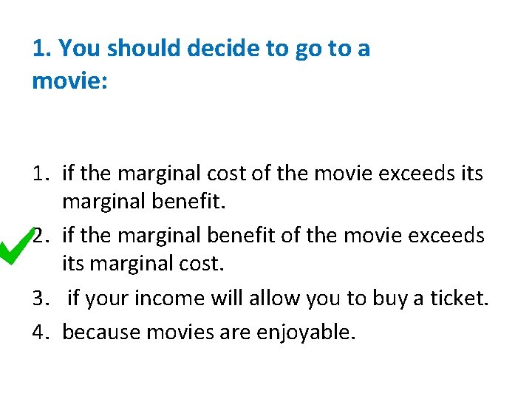
Task: Click the word 'ticket' in third answer
Action: (457, 299)
